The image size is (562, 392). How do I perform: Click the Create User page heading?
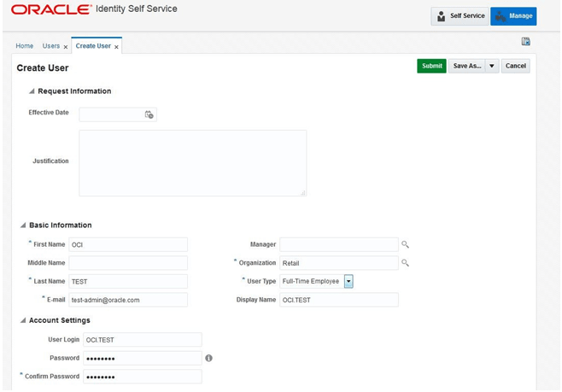pyautogui.click(x=43, y=68)
